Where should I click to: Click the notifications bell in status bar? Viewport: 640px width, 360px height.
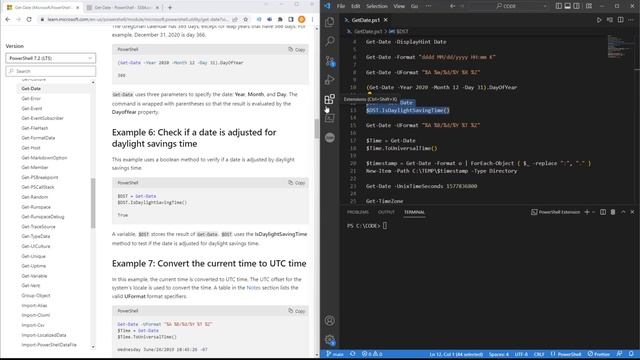coord(631,354)
